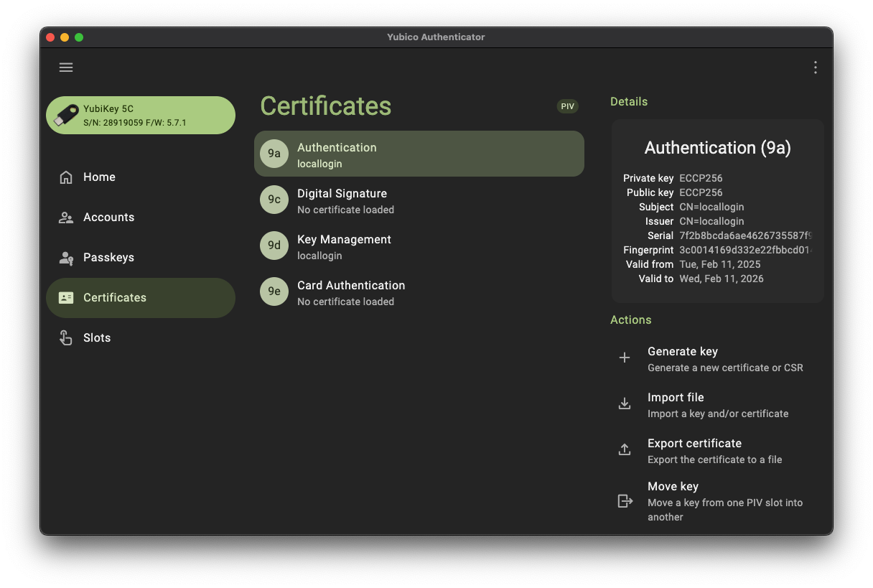Click the Yubico Authenticator window title
Screen dimensions: 873x588
pos(436,37)
